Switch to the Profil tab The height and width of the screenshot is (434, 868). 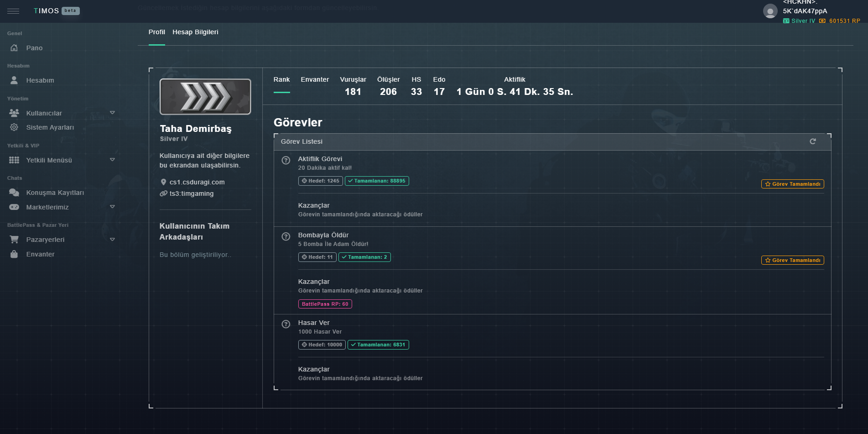[x=157, y=32]
